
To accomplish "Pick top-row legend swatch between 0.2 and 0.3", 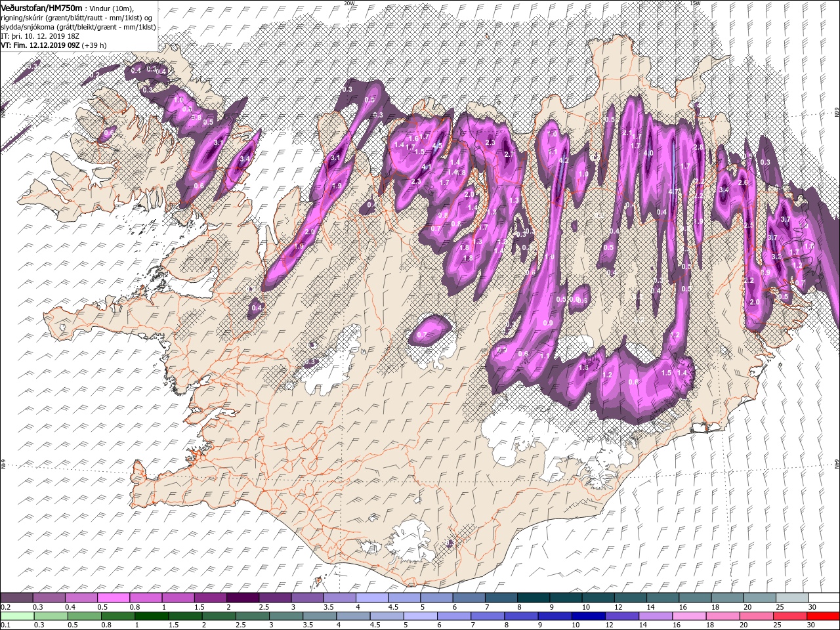I will click(x=16, y=598).
